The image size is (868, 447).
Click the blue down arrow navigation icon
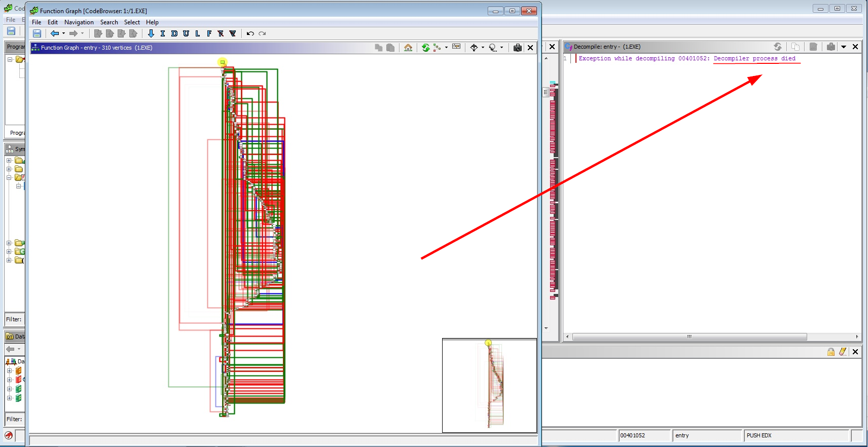[151, 33]
